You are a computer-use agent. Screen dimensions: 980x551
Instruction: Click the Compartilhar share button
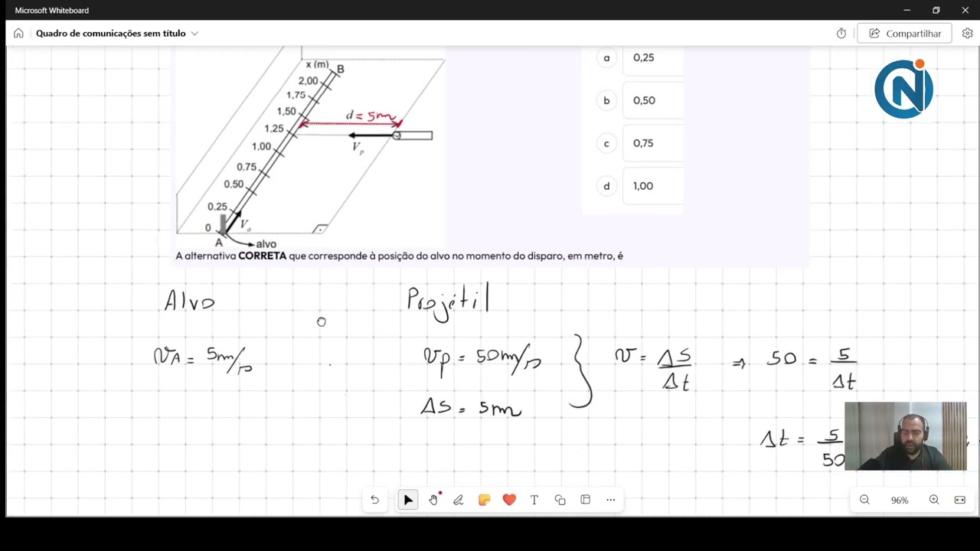(905, 34)
